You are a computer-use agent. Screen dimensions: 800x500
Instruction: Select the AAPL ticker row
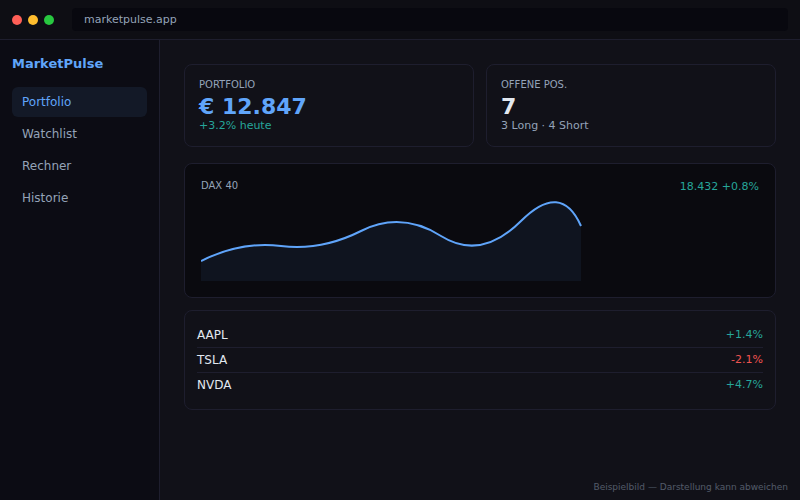pos(480,335)
